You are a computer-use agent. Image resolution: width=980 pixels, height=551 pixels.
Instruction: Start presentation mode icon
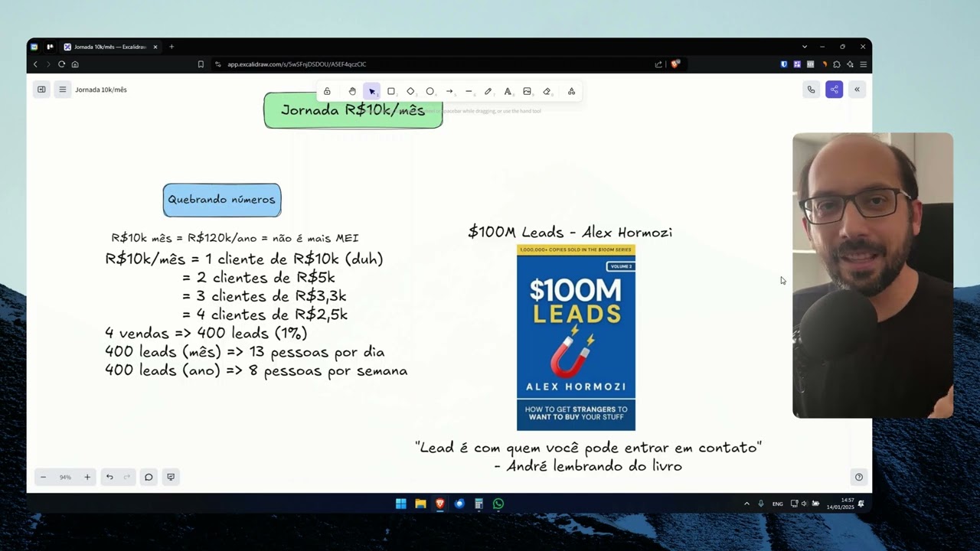tap(171, 477)
